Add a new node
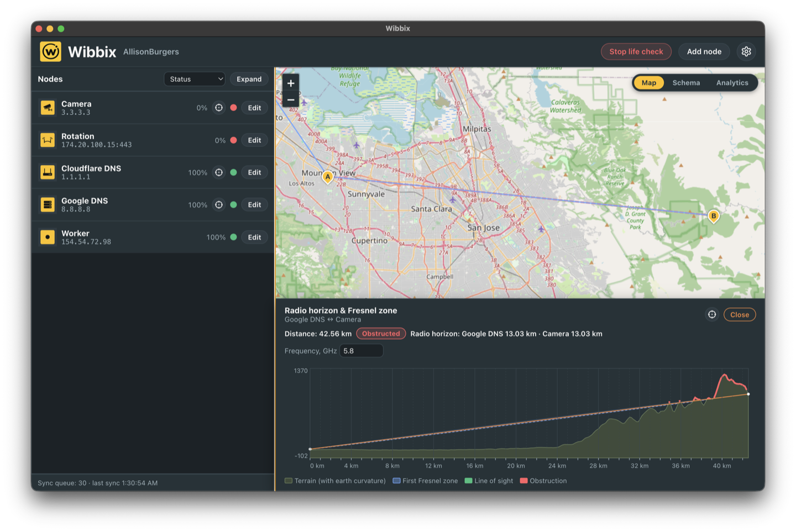796x532 pixels. tap(704, 51)
